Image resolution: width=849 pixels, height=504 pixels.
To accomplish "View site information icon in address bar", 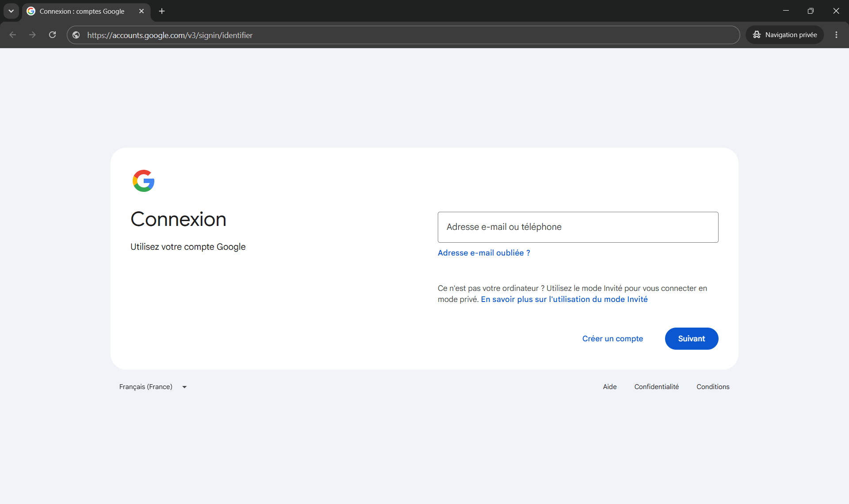I will [76, 35].
